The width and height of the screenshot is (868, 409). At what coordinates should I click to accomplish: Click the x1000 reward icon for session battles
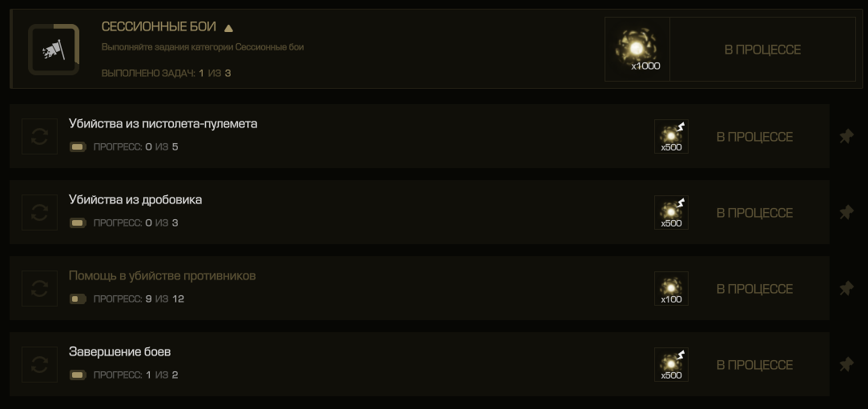(637, 50)
